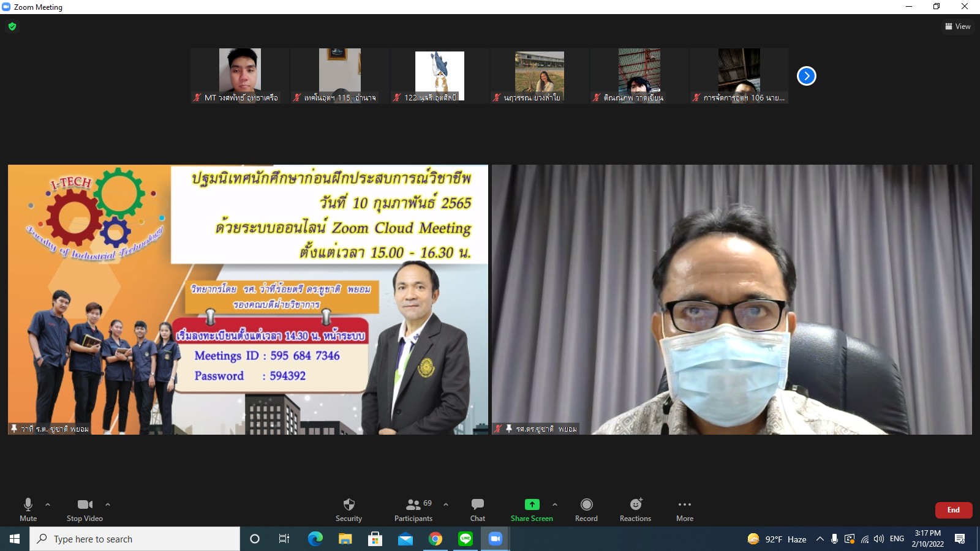This screenshot has height=551, width=980.
Task: Open the View layout menu
Action: pyautogui.click(x=957, y=26)
